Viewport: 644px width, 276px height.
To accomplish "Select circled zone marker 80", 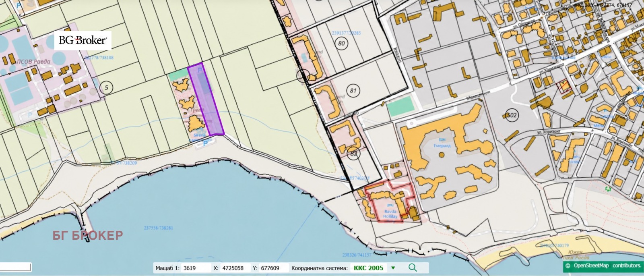I will 341,43.
